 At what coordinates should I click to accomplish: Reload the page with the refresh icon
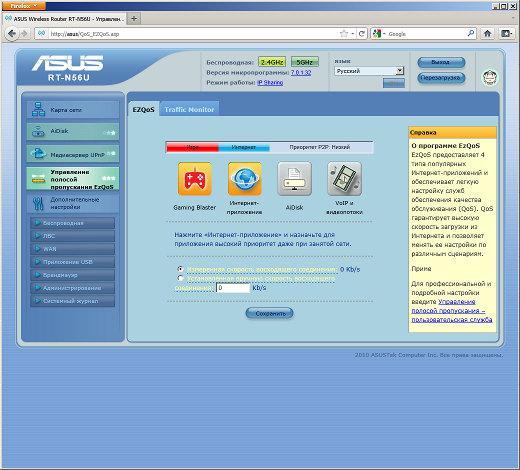(361, 34)
